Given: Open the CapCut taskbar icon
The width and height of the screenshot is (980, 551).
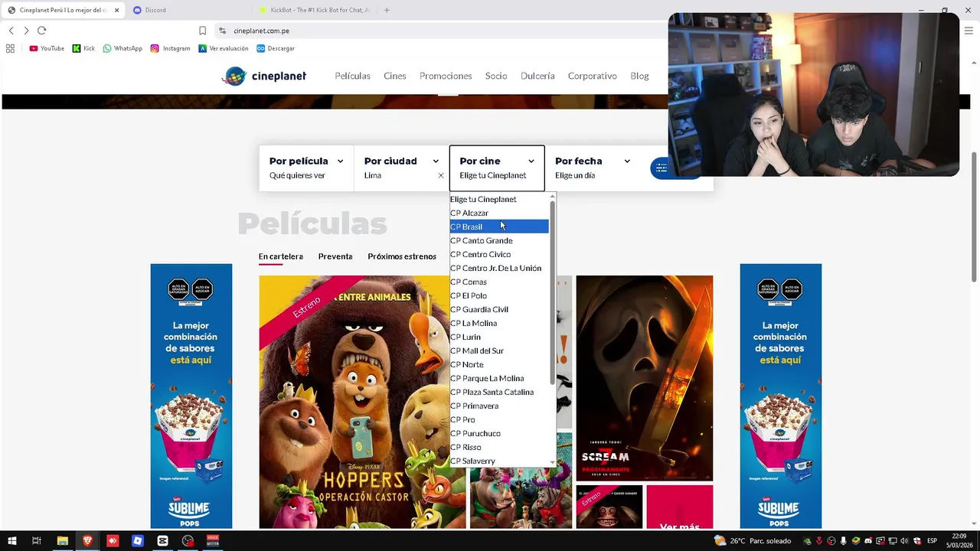Looking at the screenshot, I should [x=162, y=541].
